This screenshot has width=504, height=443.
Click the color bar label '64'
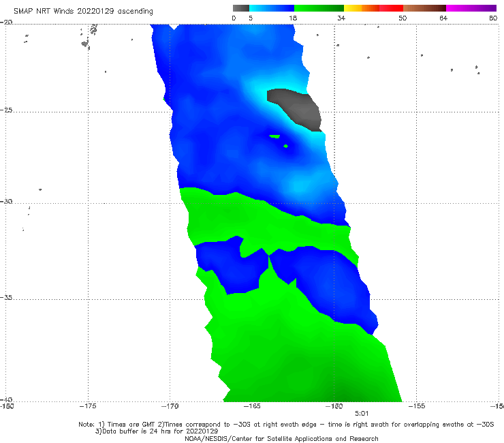443,18
